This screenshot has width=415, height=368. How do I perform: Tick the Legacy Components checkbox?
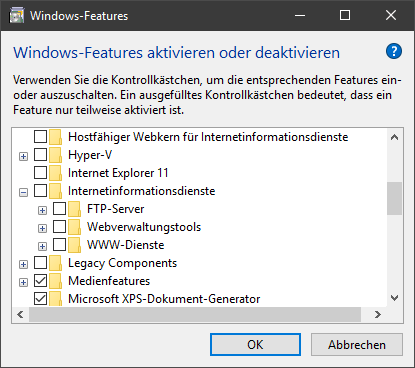click(x=40, y=263)
